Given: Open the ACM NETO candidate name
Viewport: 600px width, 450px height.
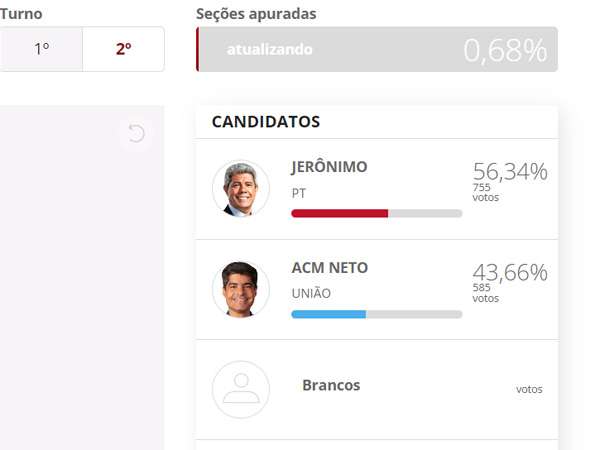Looking at the screenshot, I should (x=329, y=268).
